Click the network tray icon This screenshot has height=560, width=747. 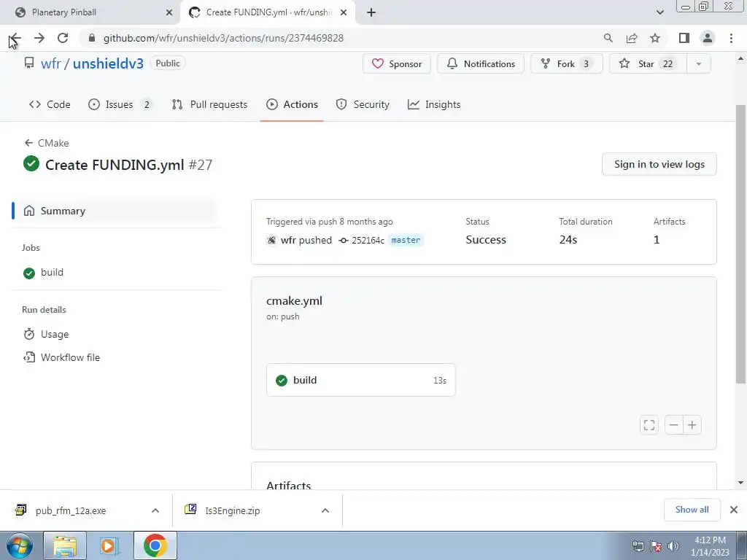638,546
